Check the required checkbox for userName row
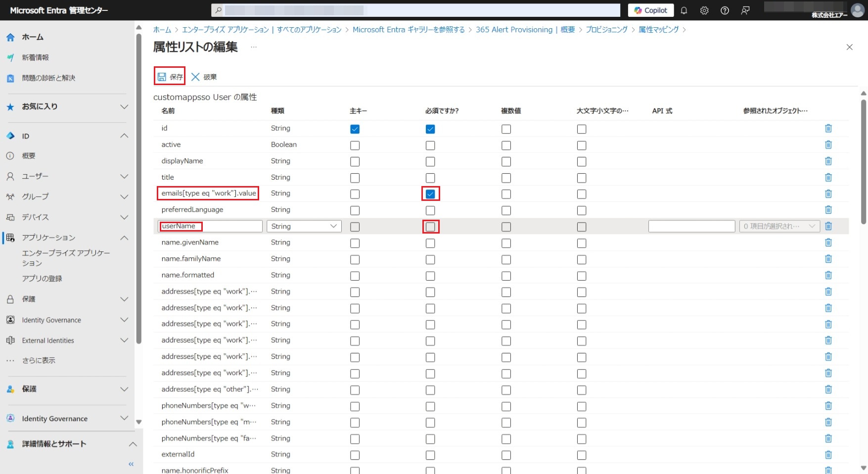 tap(430, 227)
